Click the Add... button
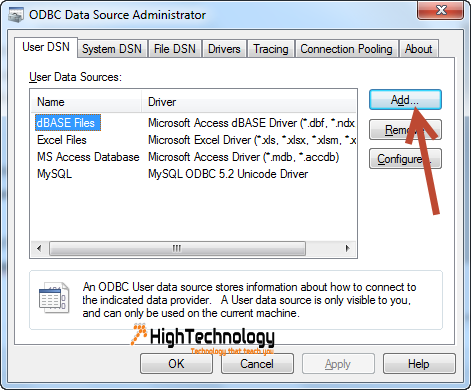This screenshot has width=471, height=390. click(405, 100)
